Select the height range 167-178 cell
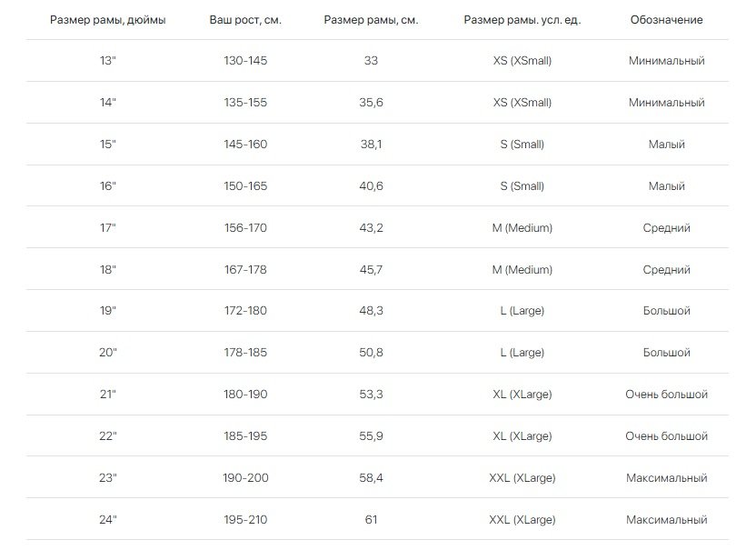Image resolution: width=756 pixels, height=560 pixels. click(x=245, y=270)
